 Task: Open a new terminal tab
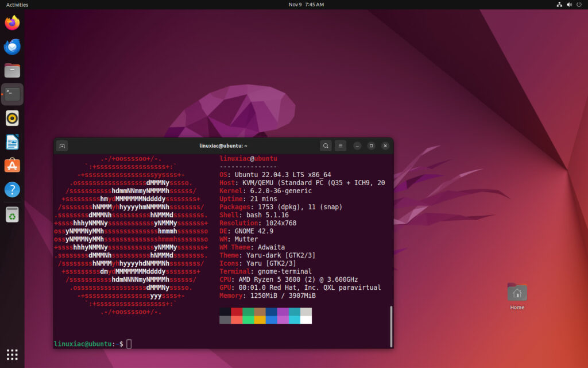coord(62,145)
